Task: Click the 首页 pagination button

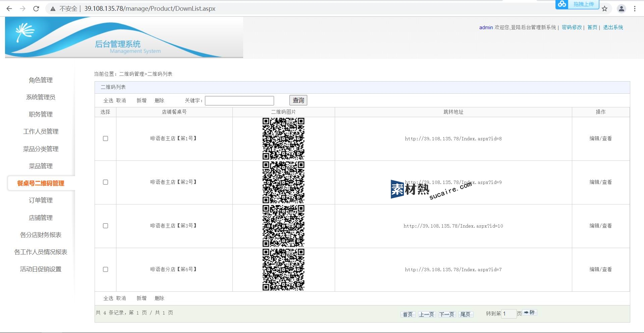Action: pyautogui.click(x=408, y=314)
